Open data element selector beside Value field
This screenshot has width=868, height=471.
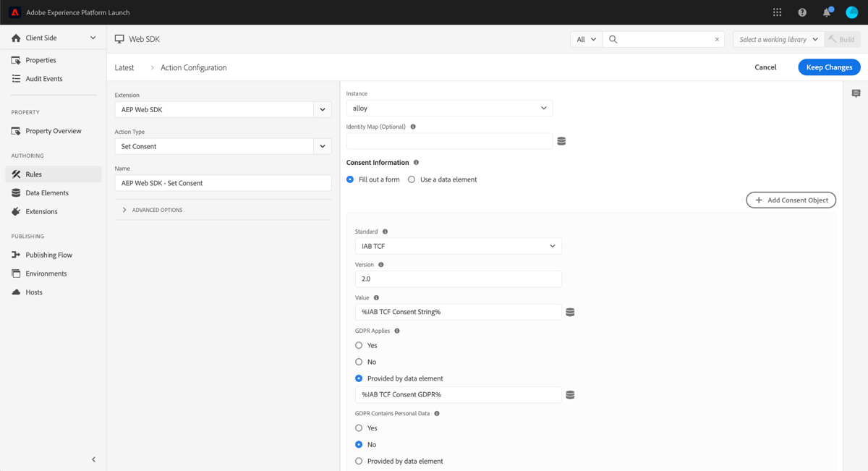click(x=571, y=311)
